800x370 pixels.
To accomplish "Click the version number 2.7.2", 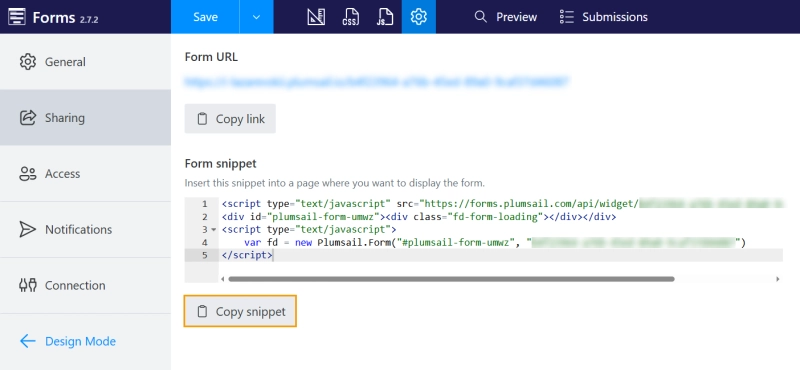I will (89, 20).
